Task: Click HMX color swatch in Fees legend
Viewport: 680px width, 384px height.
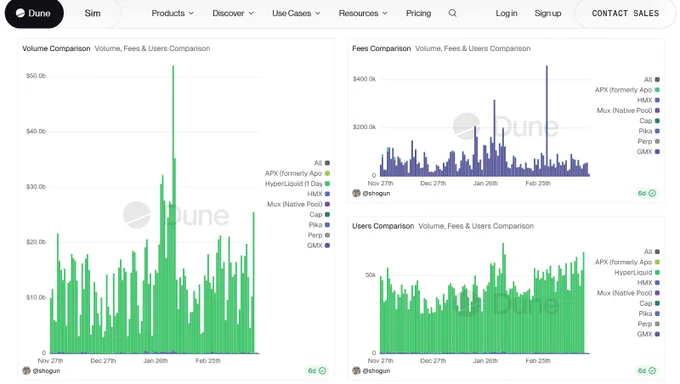Action: point(657,100)
